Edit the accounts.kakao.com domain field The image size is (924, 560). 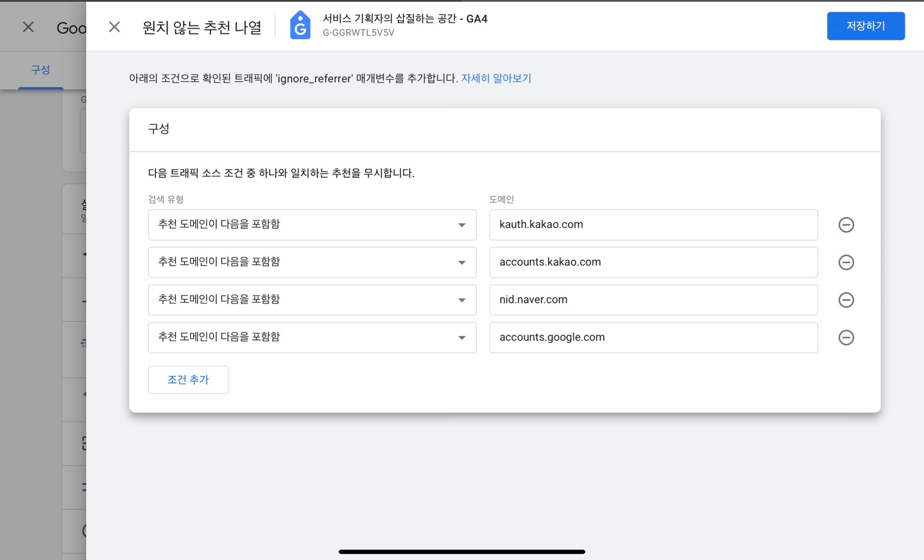point(653,262)
